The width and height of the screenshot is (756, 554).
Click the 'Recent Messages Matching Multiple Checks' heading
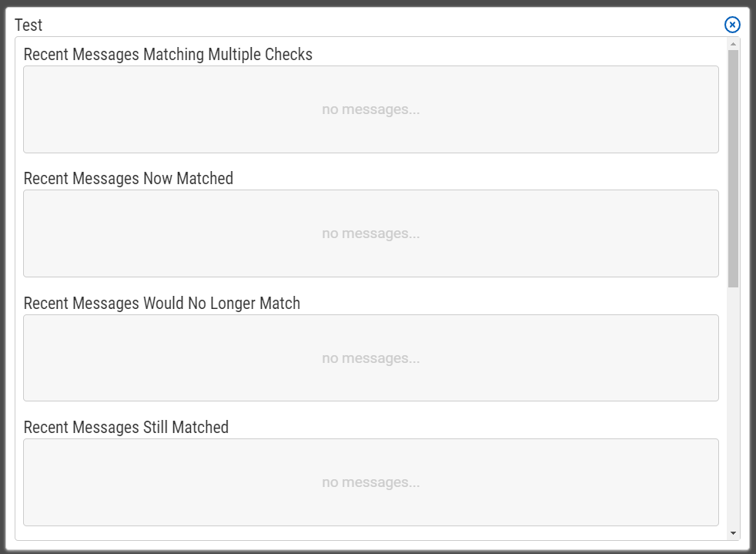pos(168,54)
